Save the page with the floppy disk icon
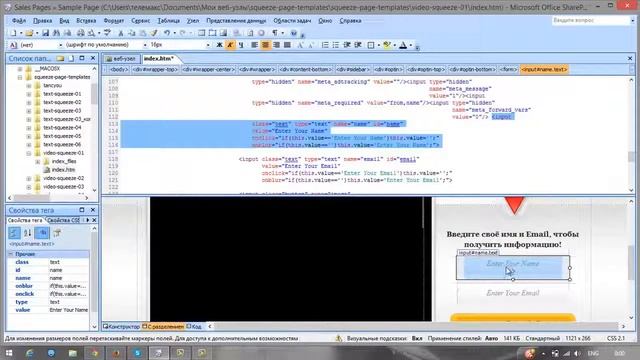This screenshot has width=640, height=360. click(x=45, y=33)
